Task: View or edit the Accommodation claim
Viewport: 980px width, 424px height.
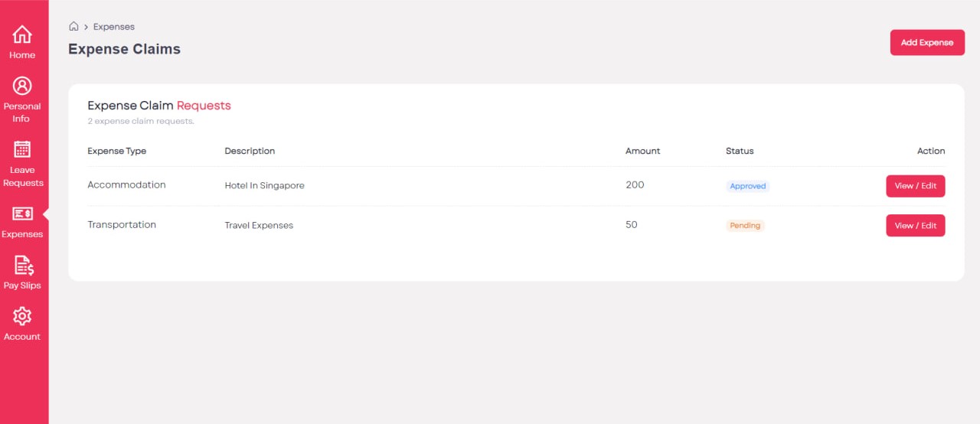Action: click(x=916, y=186)
